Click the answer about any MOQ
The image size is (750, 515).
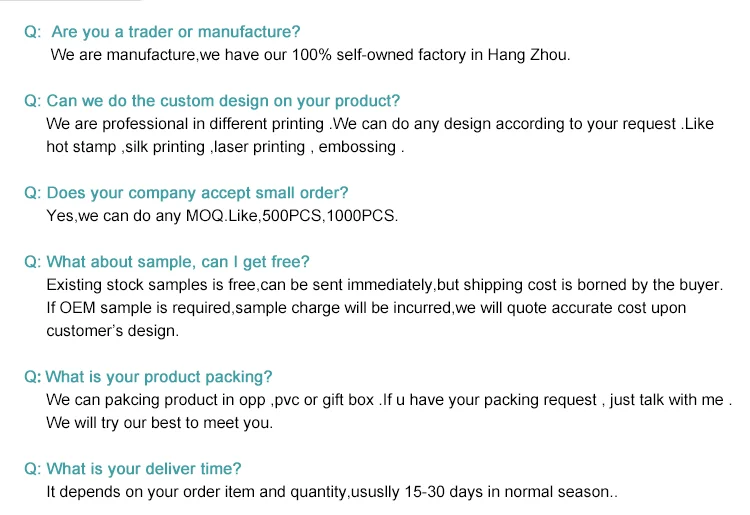[x=222, y=215]
